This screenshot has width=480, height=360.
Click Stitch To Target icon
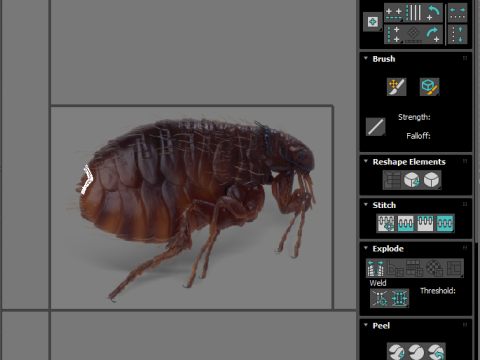coord(386,223)
